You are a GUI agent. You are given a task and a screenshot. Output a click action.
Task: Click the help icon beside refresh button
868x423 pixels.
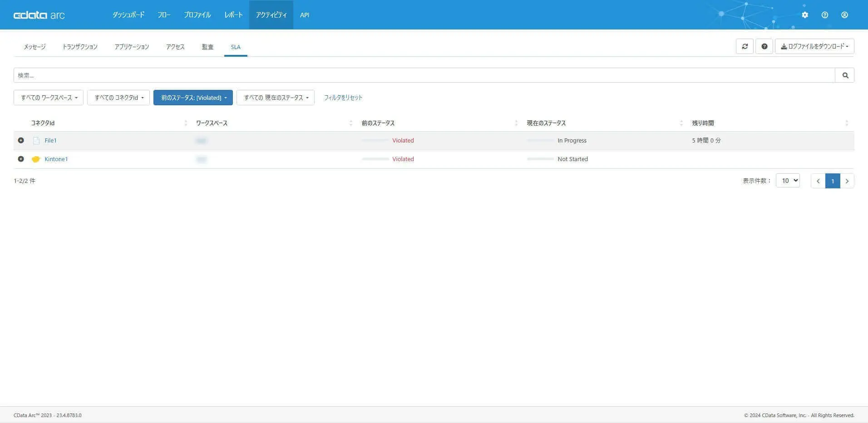[x=764, y=46]
